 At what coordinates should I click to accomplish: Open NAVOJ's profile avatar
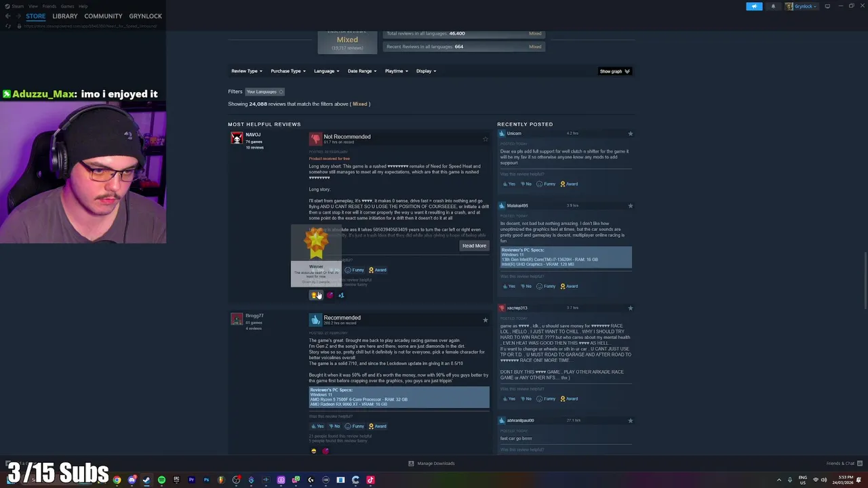pyautogui.click(x=237, y=138)
